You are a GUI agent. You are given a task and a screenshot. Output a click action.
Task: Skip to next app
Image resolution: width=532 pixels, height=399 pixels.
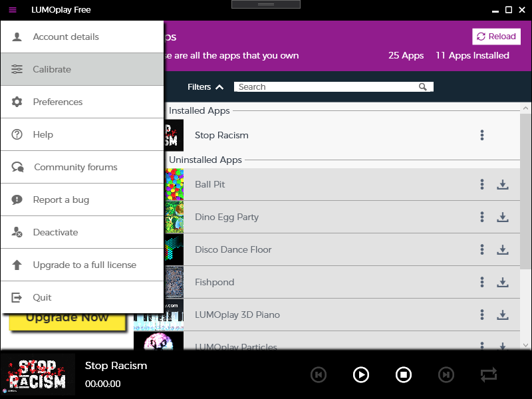446,375
